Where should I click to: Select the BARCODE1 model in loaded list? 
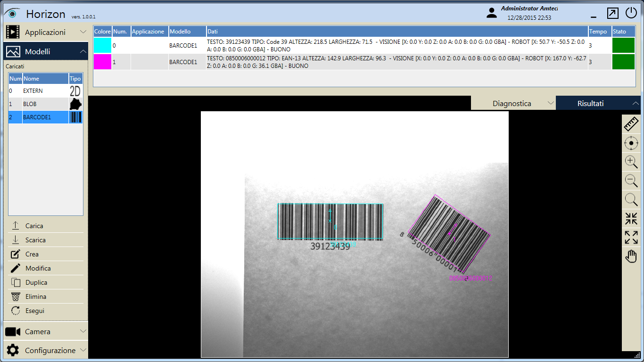[x=46, y=117]
